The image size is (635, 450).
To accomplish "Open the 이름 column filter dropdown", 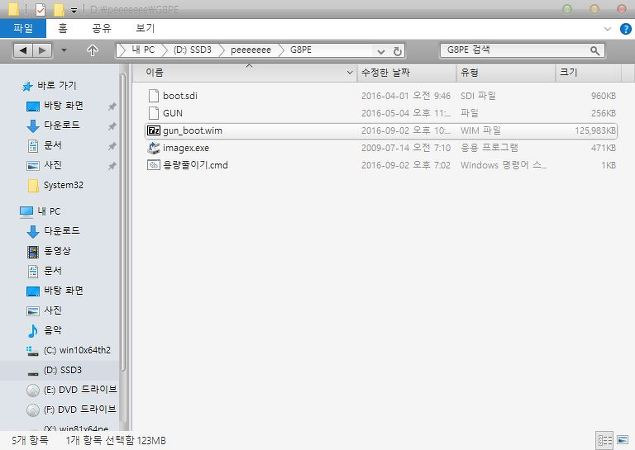I will (x=349, y=73).
